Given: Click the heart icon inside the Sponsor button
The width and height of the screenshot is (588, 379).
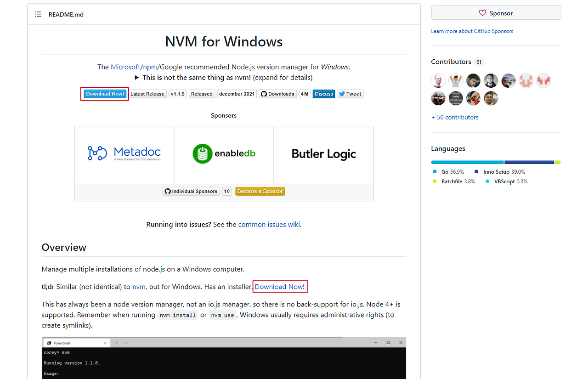Looking at the screenshot, I should pyautogui.click(x=483, y=13).
